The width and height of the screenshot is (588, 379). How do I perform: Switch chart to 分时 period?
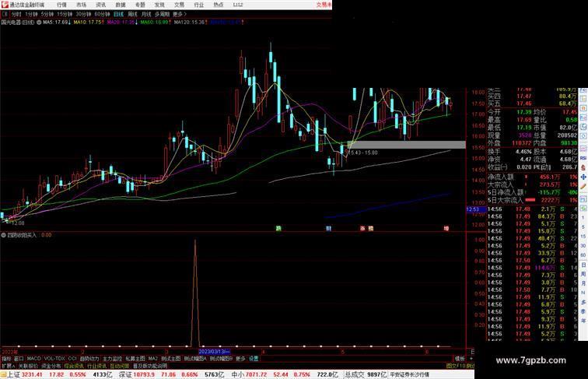pyautogui.click(x=16, y=14)
